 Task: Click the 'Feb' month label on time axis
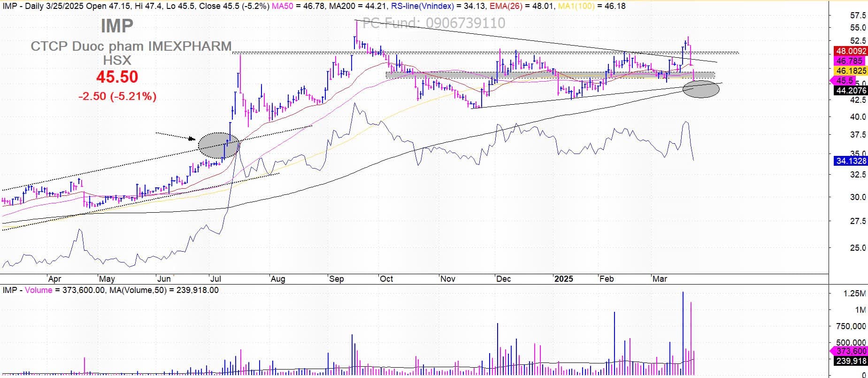(x=607, y=279)
